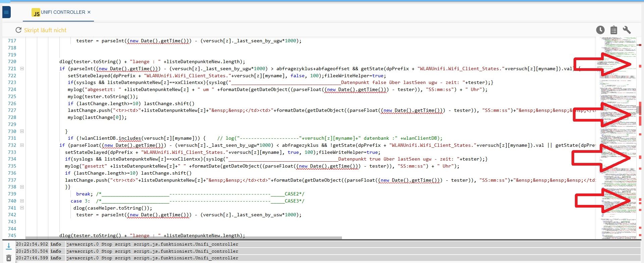Click 'mylog(lastChange[0]);' on line 728
Image resolution: width=644 pixels, height=263 pixels.
(x=97, y=117)
